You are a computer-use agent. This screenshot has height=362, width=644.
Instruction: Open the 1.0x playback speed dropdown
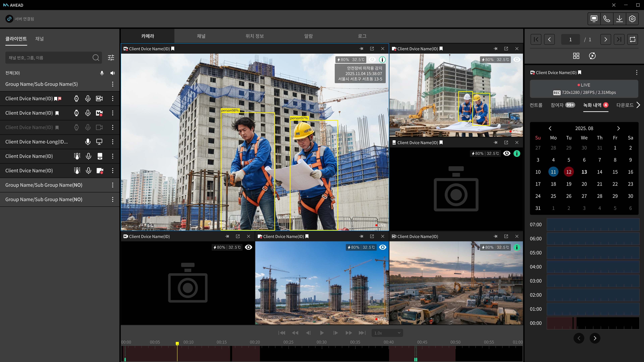point(387,333)
